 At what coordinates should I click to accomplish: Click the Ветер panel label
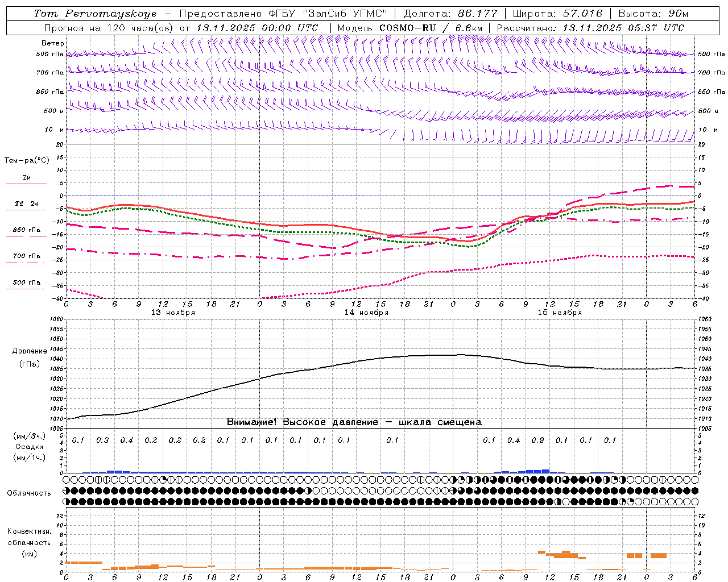coord(52,43)
